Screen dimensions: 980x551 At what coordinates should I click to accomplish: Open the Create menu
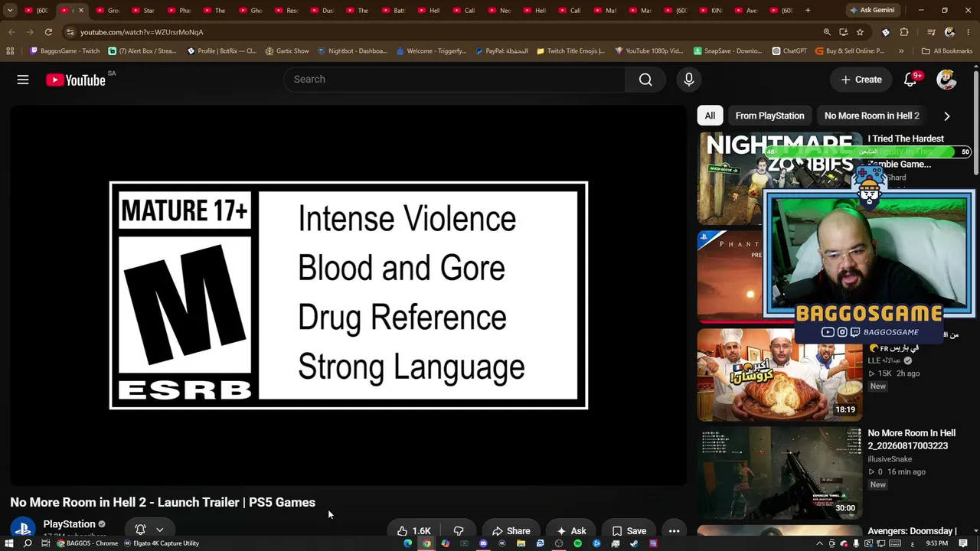coord(861,80)
